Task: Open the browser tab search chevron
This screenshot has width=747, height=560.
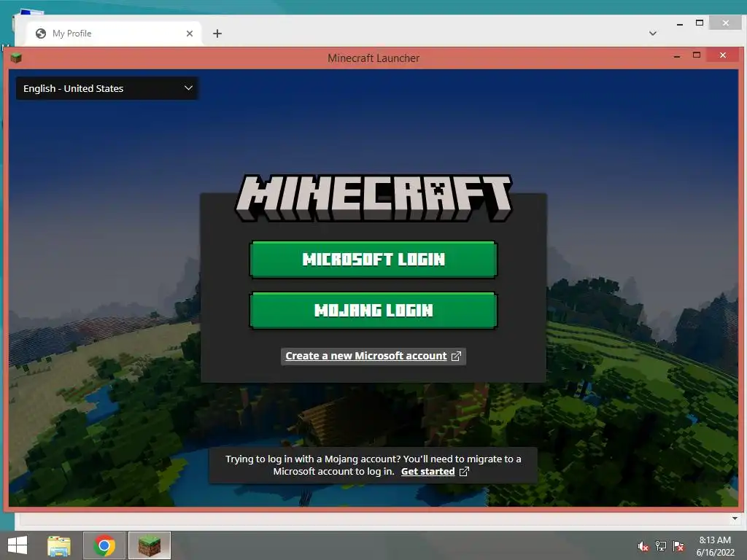Action: click(653, 34)
